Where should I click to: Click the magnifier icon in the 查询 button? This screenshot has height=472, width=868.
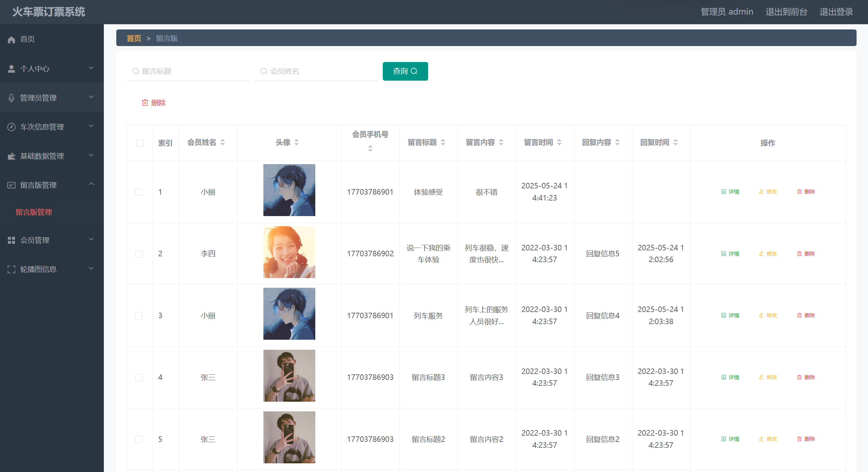point(414,71)
